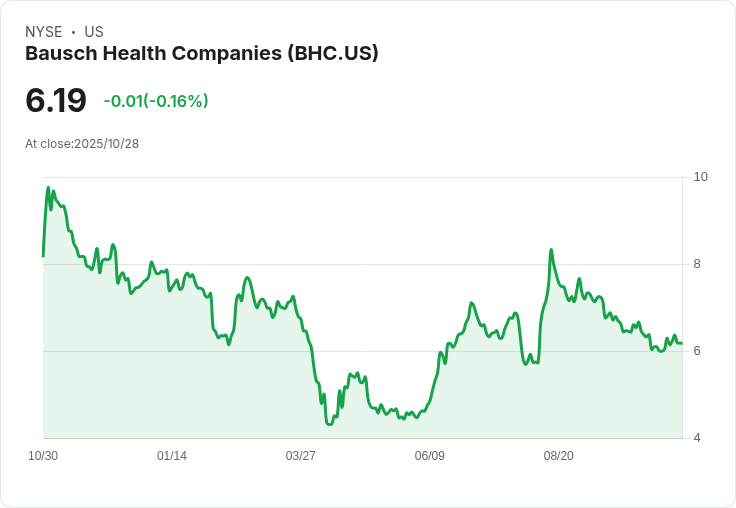Click the rightmost end of the price line
This screenshot has height=508, width=736.
pos(681,343)
